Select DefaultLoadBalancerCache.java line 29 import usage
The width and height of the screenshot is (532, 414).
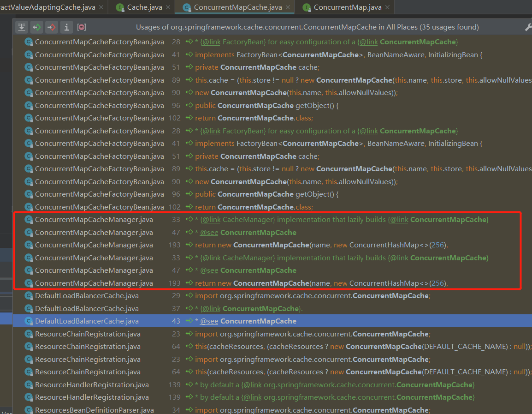272,296
